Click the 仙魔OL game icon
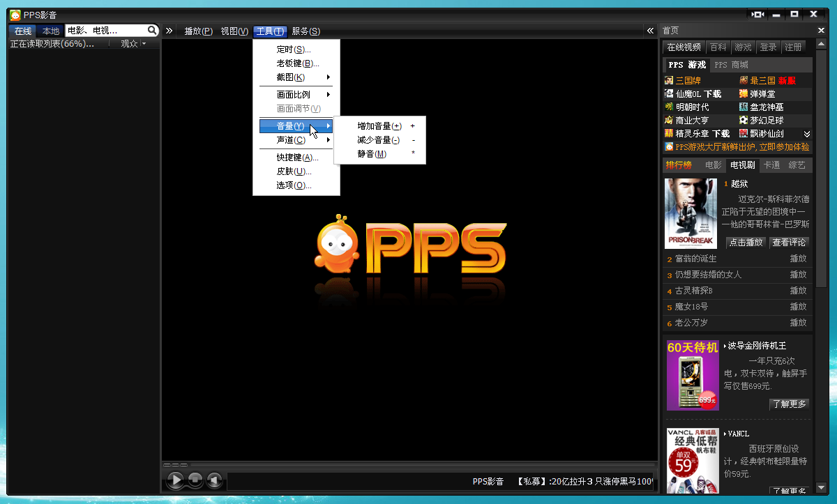The image size is (837, 504). tap(669, 93)
